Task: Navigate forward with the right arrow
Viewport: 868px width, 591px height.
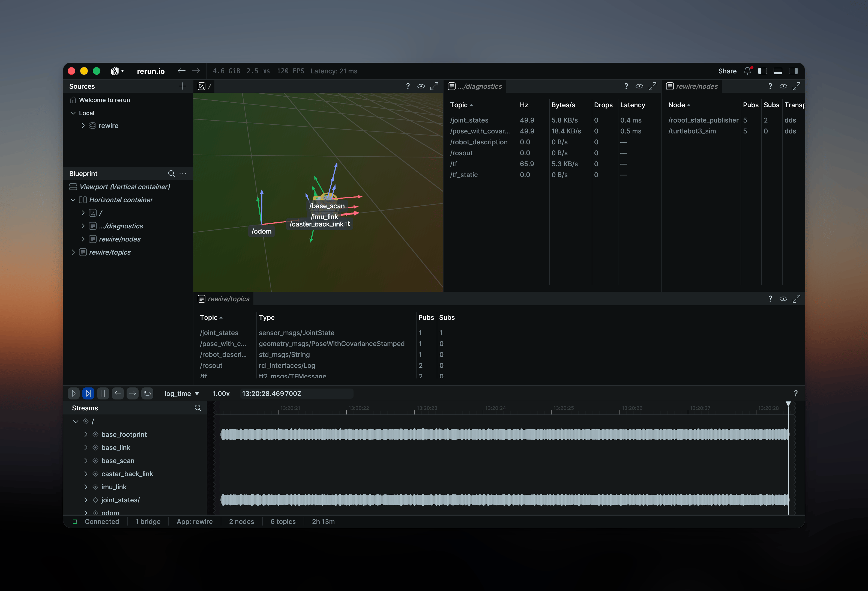Action: point(196,71)
